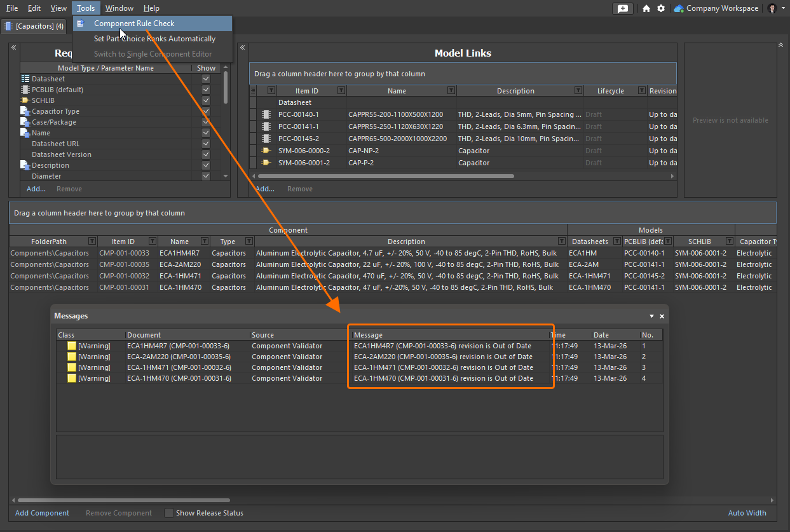Click the symbol icon for SYM-006-0001-2
Image resolution: width=790 pixels, height=532 pixels.
point(266,163)
